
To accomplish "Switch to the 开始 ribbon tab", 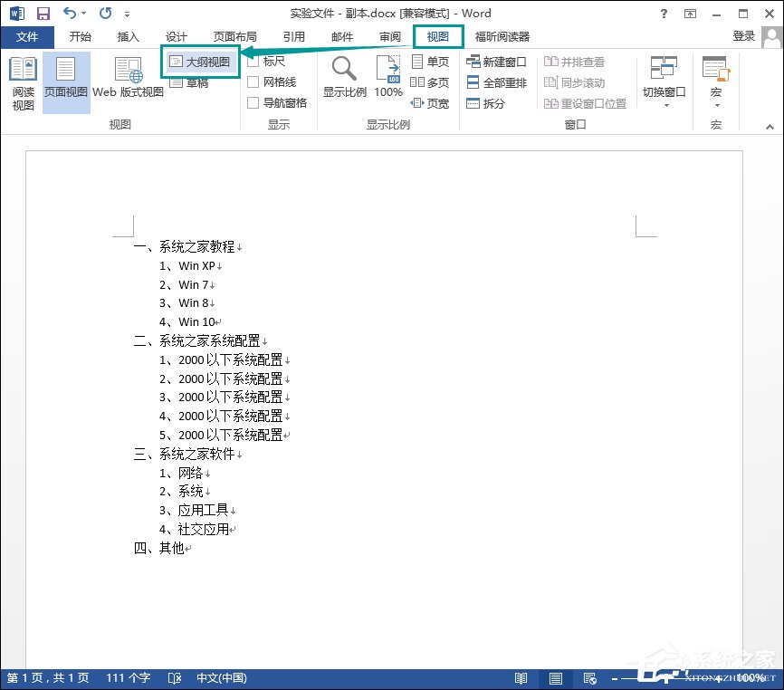I will point(80,37).
